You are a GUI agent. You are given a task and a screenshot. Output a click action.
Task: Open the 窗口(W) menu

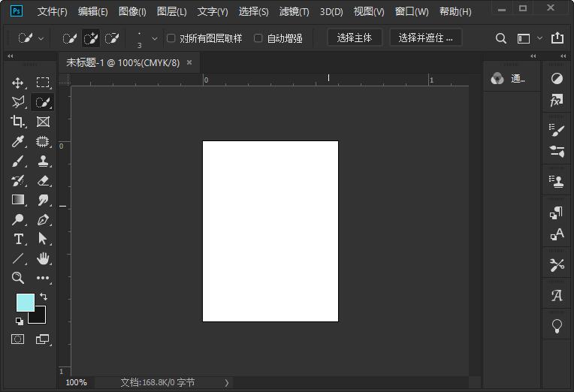pos(412,12)
